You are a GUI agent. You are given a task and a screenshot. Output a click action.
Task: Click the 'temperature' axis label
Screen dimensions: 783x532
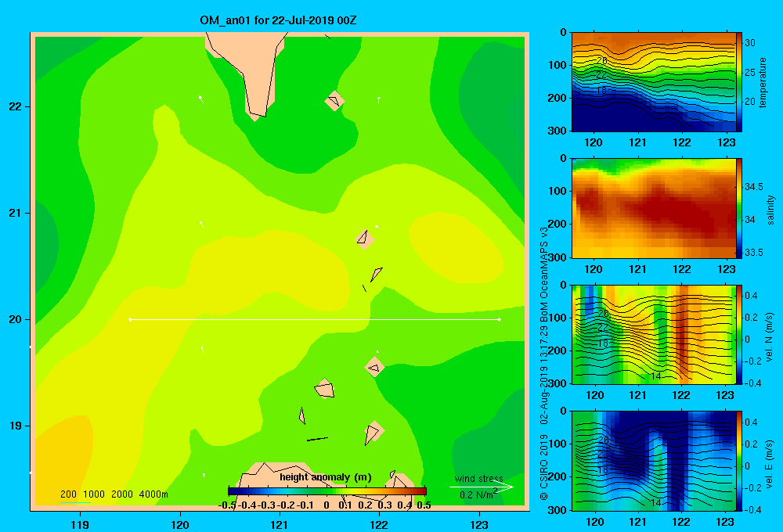point(763,82)
